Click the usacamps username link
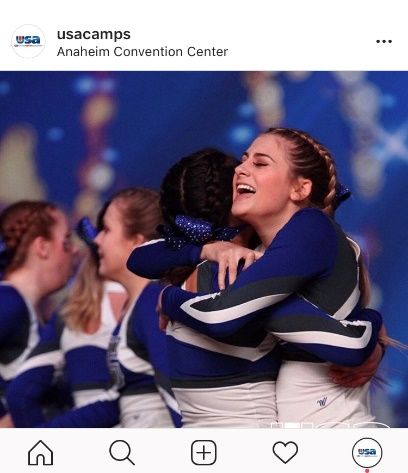This screenshot has width=408, height=473. [94, 34]
